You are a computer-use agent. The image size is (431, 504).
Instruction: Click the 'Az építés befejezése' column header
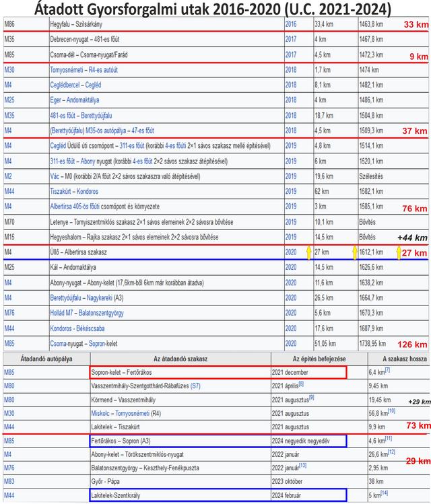(319, 359)
